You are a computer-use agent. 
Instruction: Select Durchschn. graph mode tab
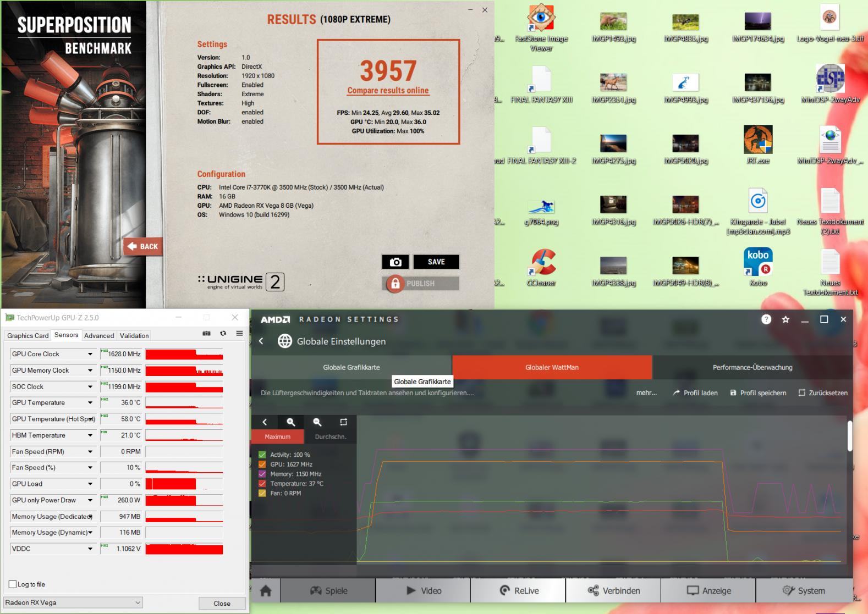[x=330, y=437]
